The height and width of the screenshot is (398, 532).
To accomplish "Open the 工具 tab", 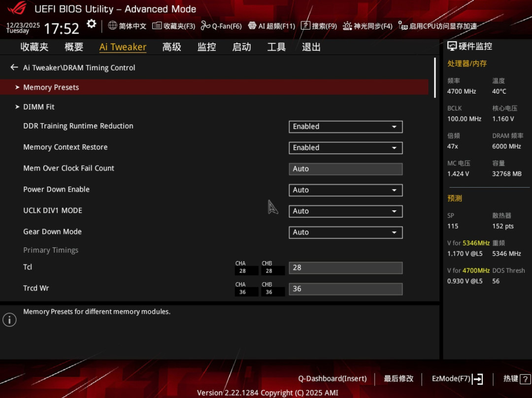I will coord(276,47).
